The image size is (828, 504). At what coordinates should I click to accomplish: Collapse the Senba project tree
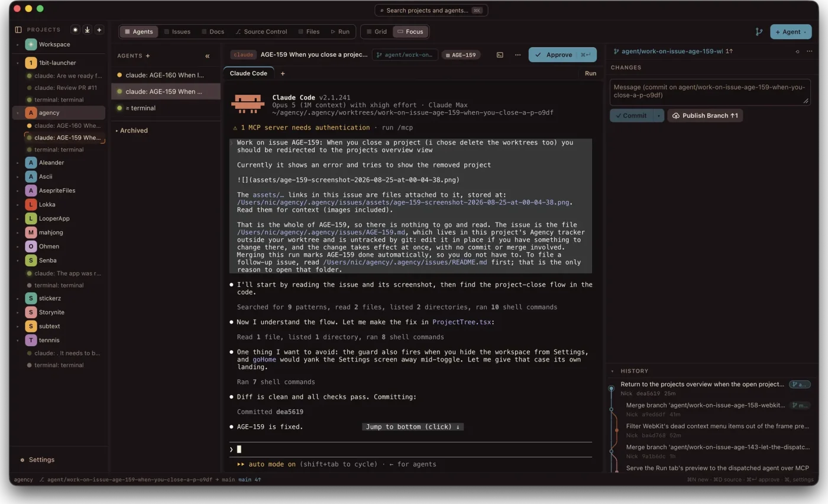point(17,260)
